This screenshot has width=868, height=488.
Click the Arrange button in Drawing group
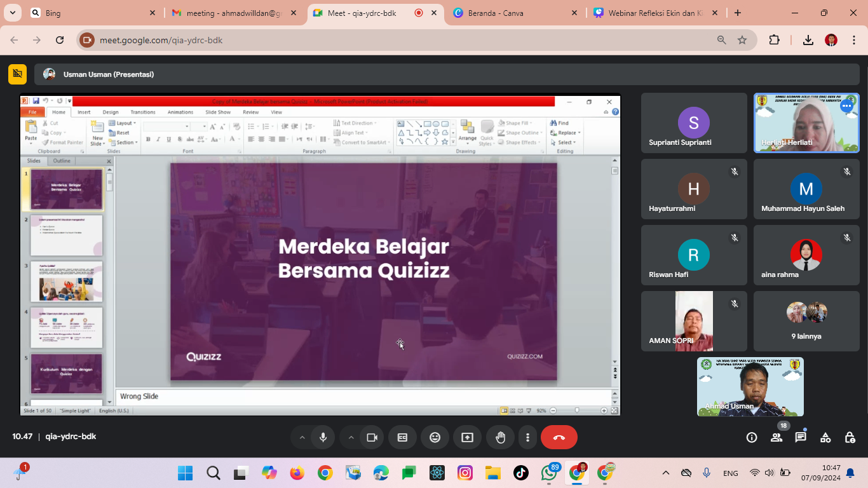[468, 132]
